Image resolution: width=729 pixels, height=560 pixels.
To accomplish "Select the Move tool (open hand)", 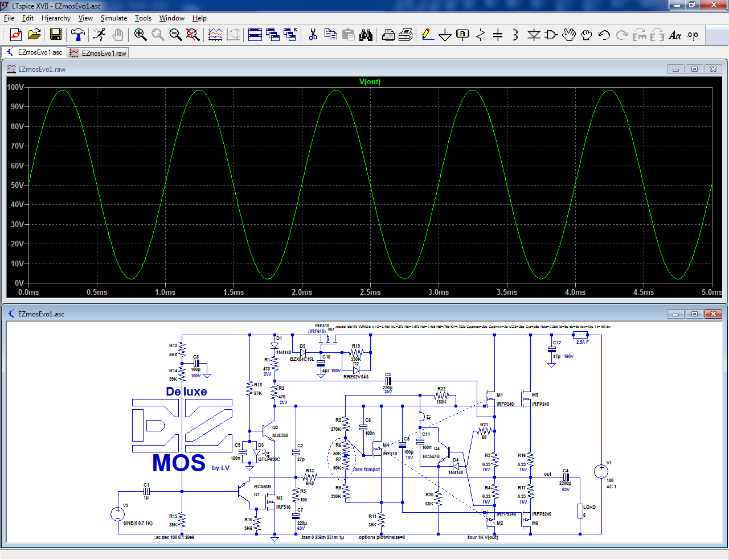I will [x=569, y=35].
